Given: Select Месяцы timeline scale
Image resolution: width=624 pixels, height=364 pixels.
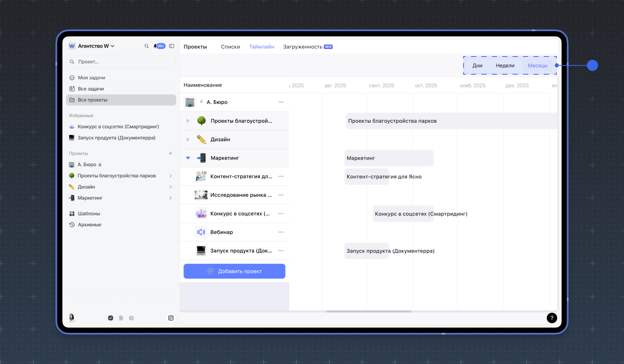Looking at the screenshot, I should coord(537,66).
